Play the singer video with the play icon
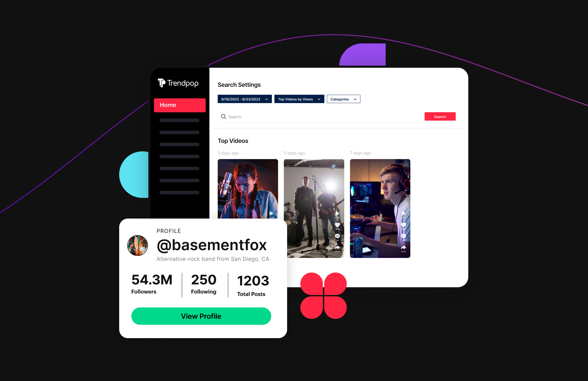 [271, 213]
